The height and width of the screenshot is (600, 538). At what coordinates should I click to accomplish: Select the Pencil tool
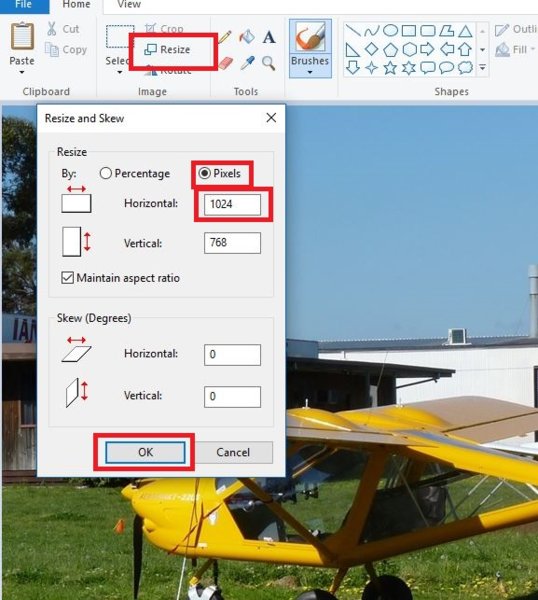(x=225, y=36)
